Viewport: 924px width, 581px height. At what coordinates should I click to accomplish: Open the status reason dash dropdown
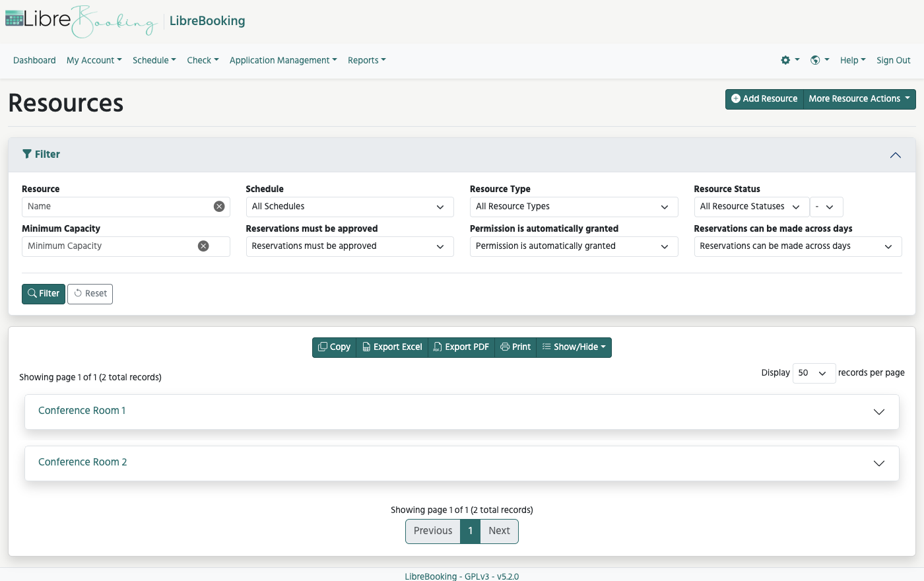[x=826, y=207]
